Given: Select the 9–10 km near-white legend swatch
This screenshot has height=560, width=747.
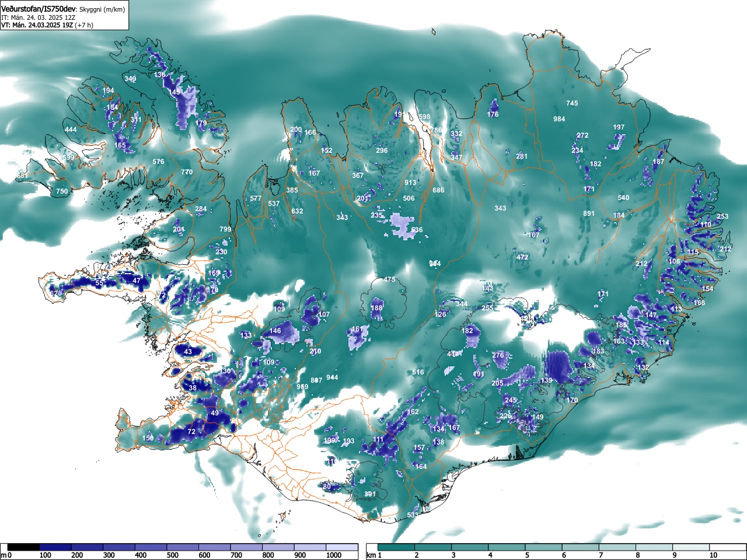Looking at the screenshot, I should (x=692, y=547).
